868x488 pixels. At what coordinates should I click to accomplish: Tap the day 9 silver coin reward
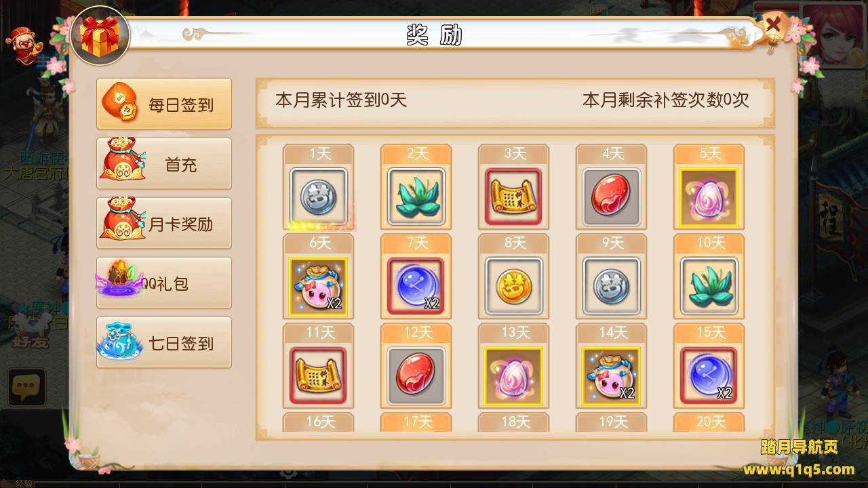(x=611, y=286)
